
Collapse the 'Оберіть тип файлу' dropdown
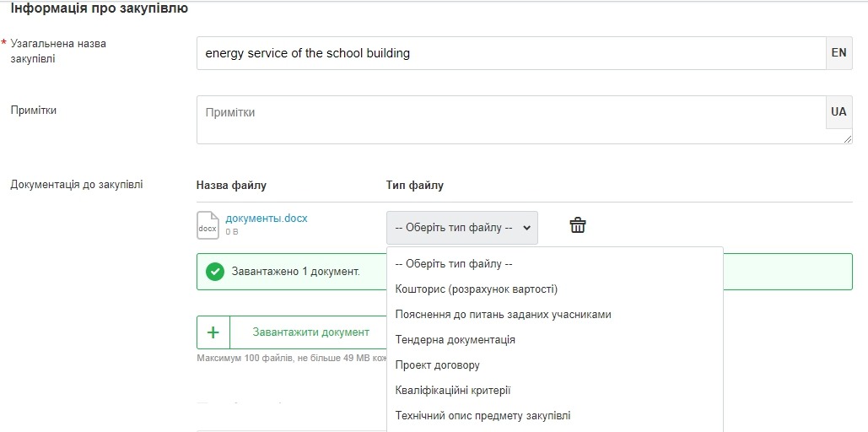[x=461, y=228]
